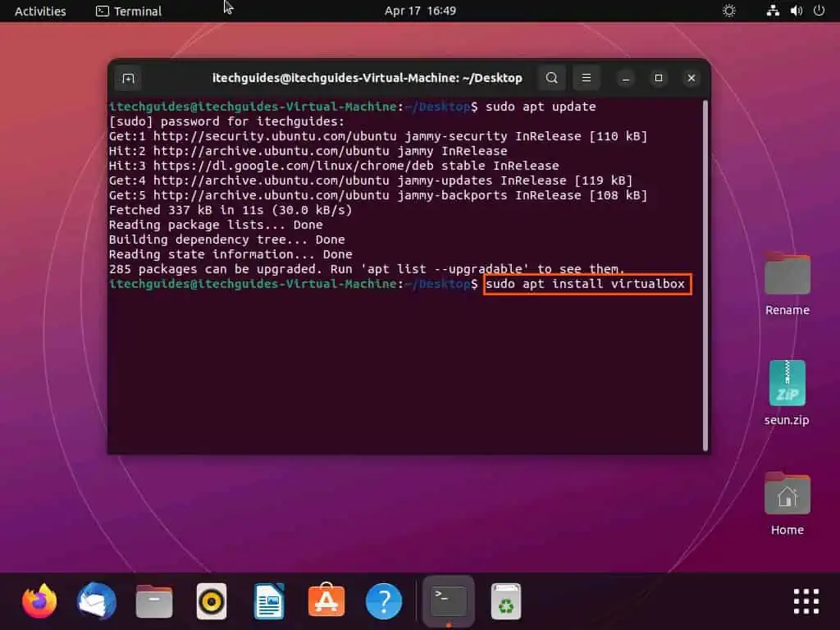Show all applications grid

point(806,601)
